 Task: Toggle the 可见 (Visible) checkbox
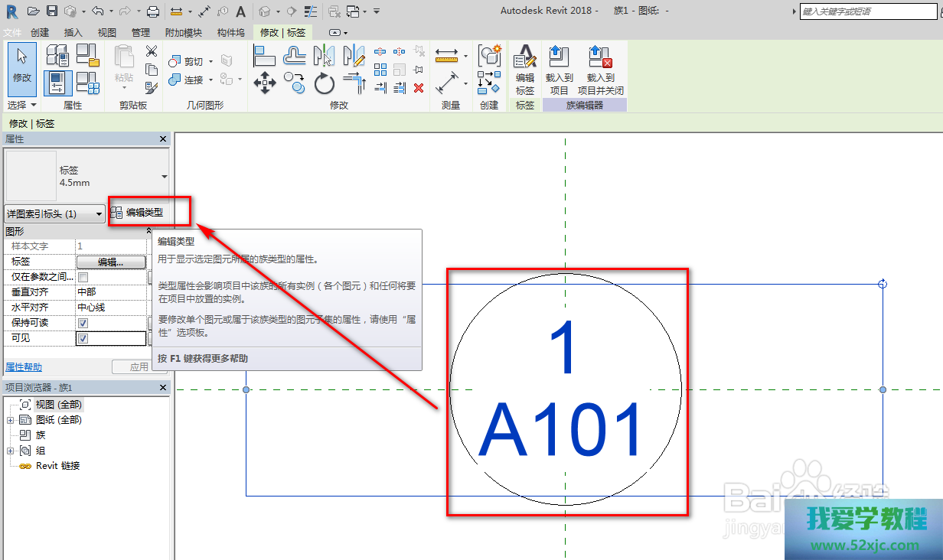tap(83, 338)
